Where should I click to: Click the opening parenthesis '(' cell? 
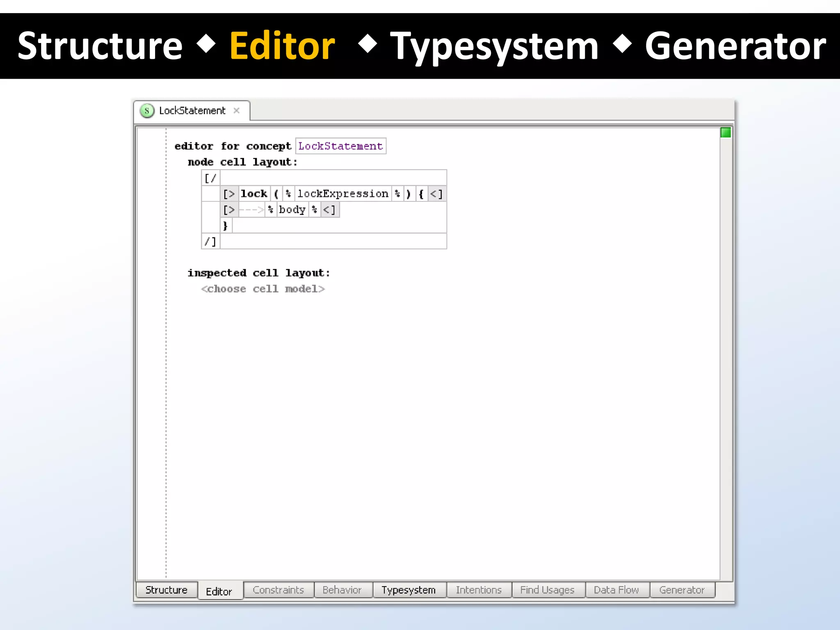(x=276, y=194)
